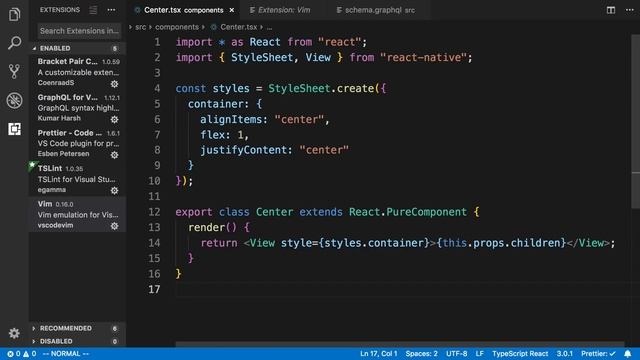640x360 pixels.
Task: Click the src breadcrumb
Action: [x=140, y=27]
